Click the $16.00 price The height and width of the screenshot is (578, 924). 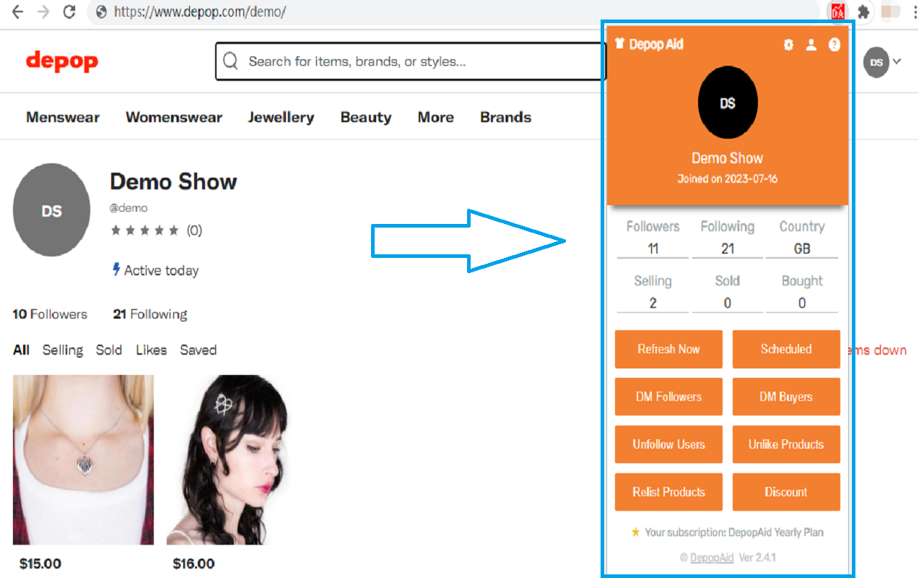[x=194, y=564]
